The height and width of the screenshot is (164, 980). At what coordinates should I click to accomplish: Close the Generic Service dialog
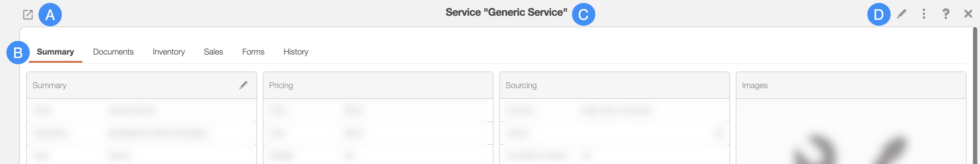(968, 14)
